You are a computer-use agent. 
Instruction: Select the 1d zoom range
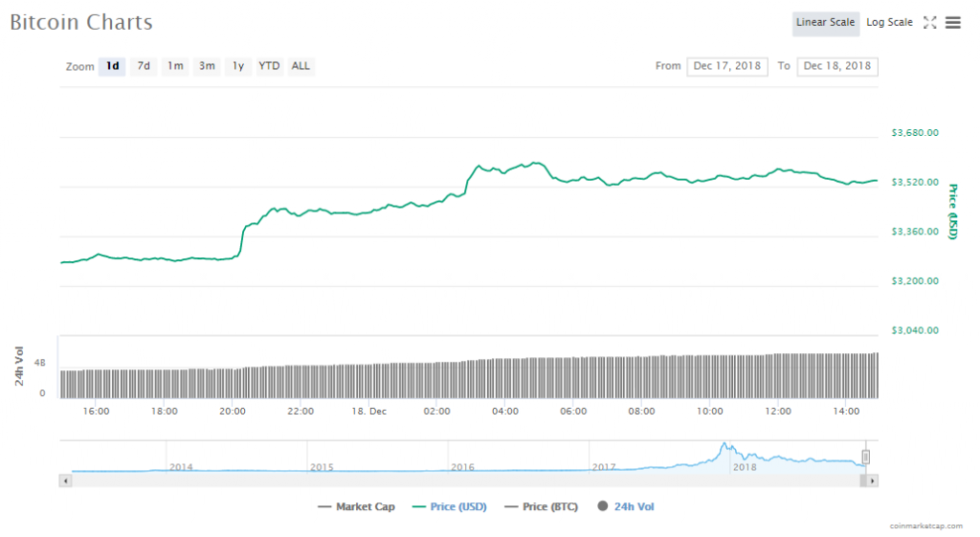[x=113, y=66]
